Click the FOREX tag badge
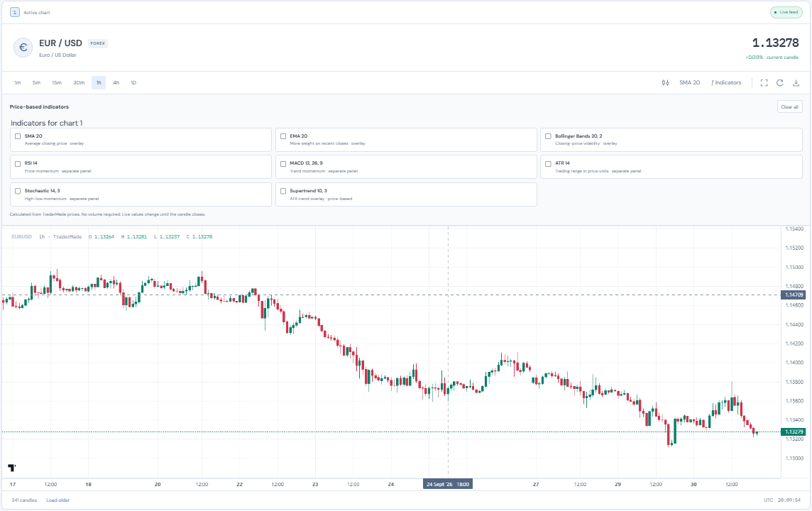Image resolution: width=812 pixels, height=511 pixels. [97, 43]
